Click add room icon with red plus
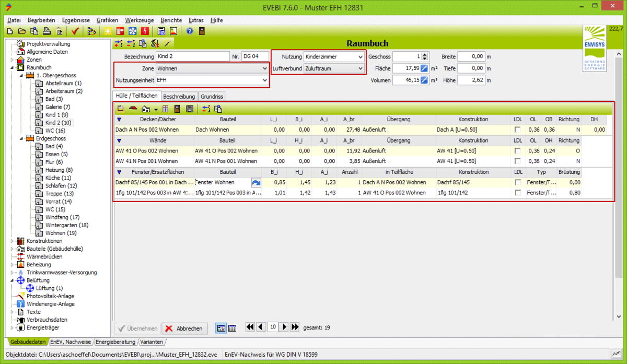 click(119, 43)
